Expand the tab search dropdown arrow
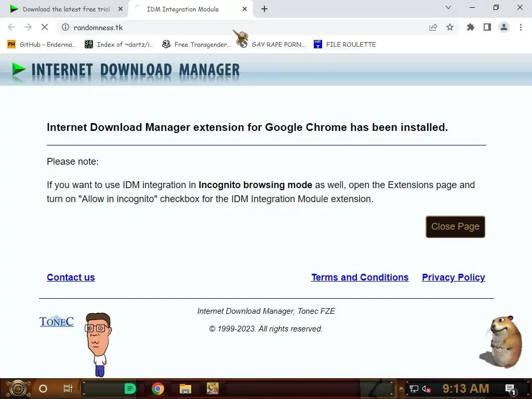 click(448, 7)
